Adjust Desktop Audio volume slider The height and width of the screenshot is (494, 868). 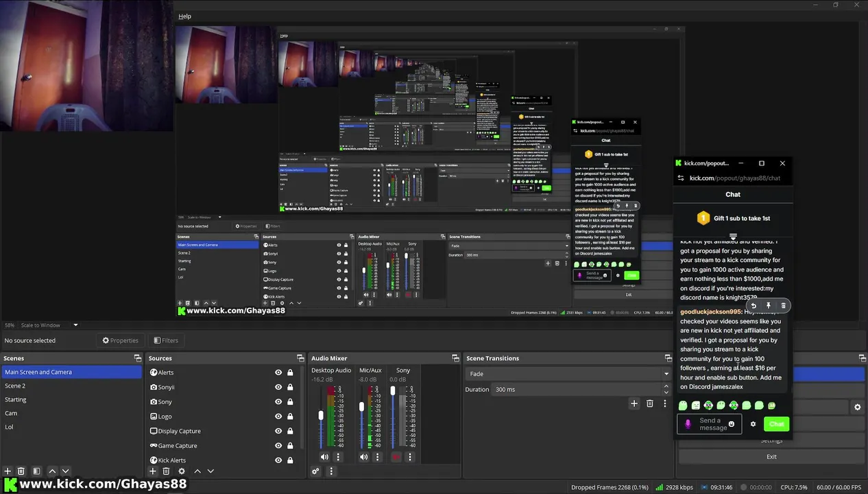click(x=321, y=416)
